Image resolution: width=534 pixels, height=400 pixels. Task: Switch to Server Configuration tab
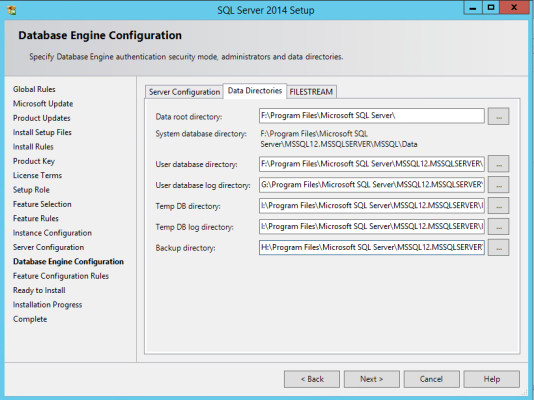coord(184,92)
